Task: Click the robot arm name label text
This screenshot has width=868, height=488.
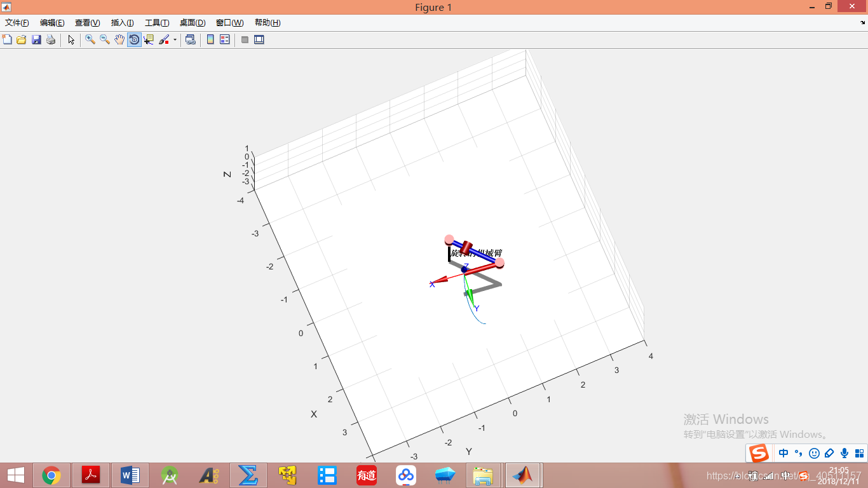Action: [477, 254]
